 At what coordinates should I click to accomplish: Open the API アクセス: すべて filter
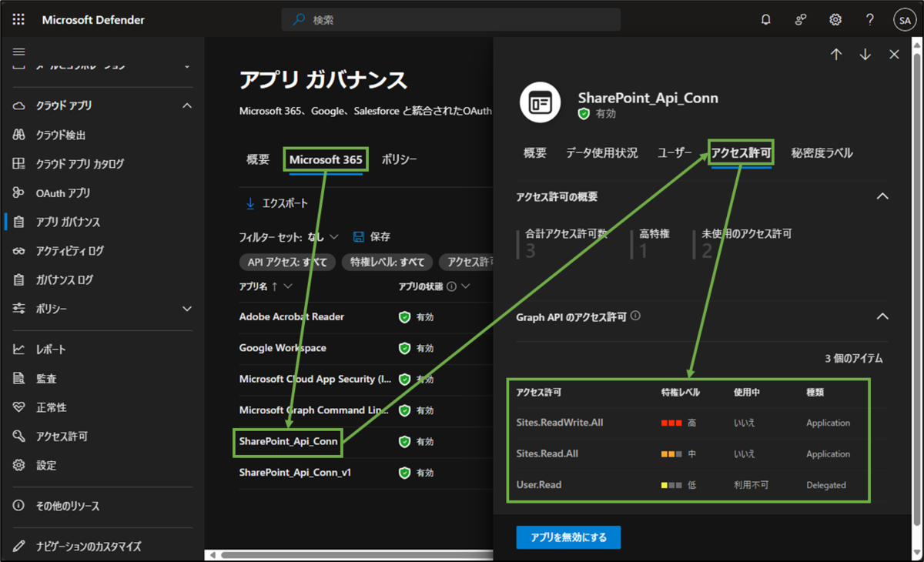(x=287, y=263)
